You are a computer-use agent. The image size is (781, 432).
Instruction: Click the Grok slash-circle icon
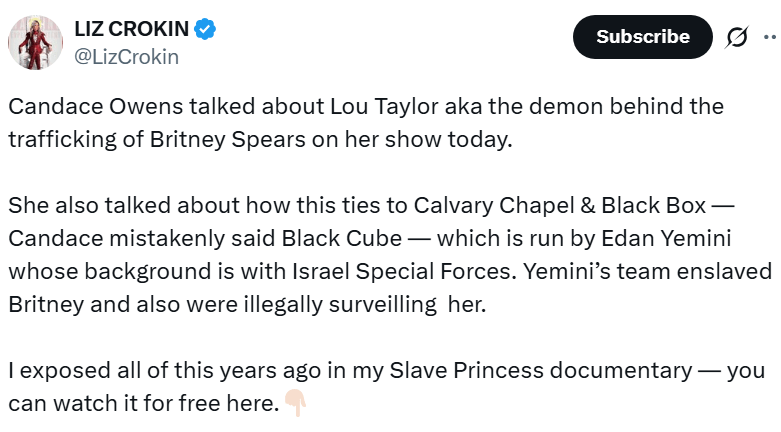coord(736,37)
